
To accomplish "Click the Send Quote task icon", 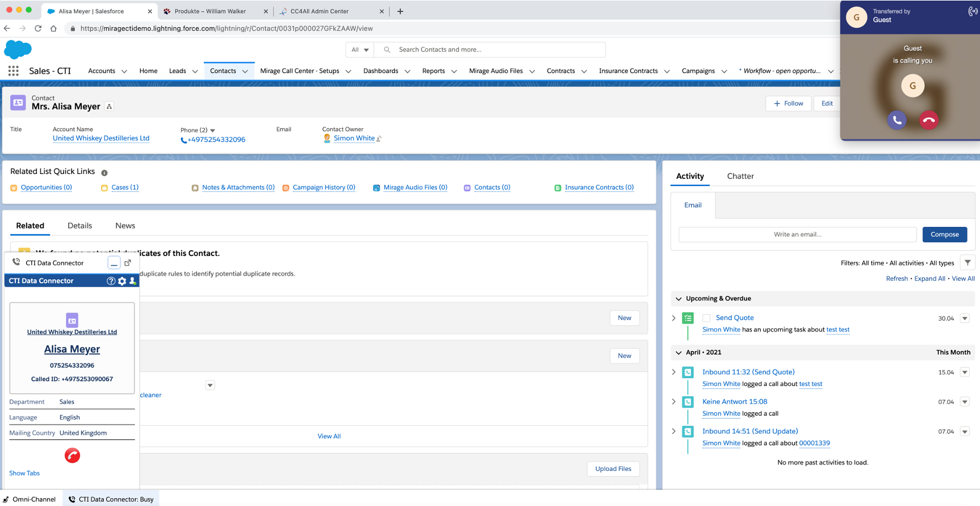I will pyautogui.click(x=688, y=318).
